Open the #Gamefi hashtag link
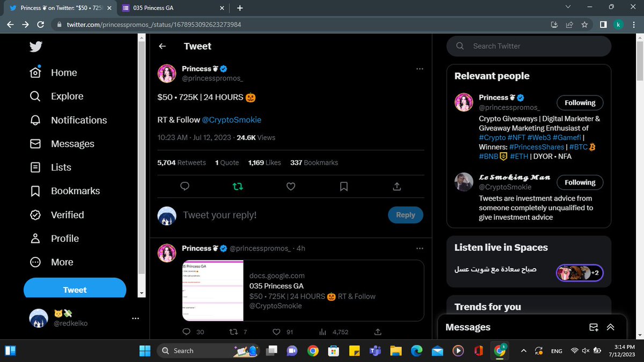The width and height of the screenshot is (644, 362). (x=567, y=137)
